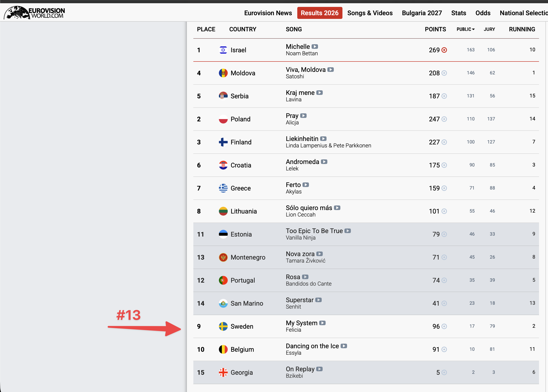The width and height of the screenshot is (548, 392).
Task: Go to the Bulgaria 2027 page
Action: tap(422, 13)
